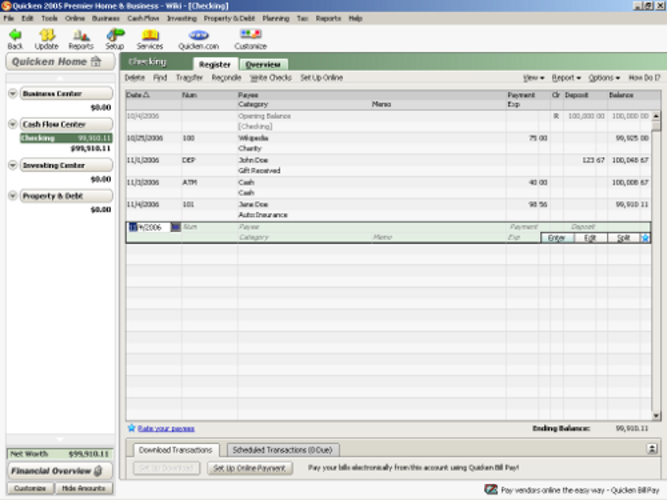The height and width of the screenshot is (500, 667).
Task: Click the Quicken BillPay icon at bottom
Action: click(x=491, y=489)
